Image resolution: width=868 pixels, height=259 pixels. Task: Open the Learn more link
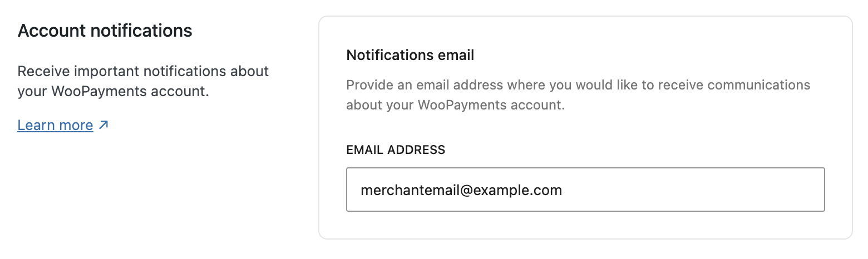[55, 126]
